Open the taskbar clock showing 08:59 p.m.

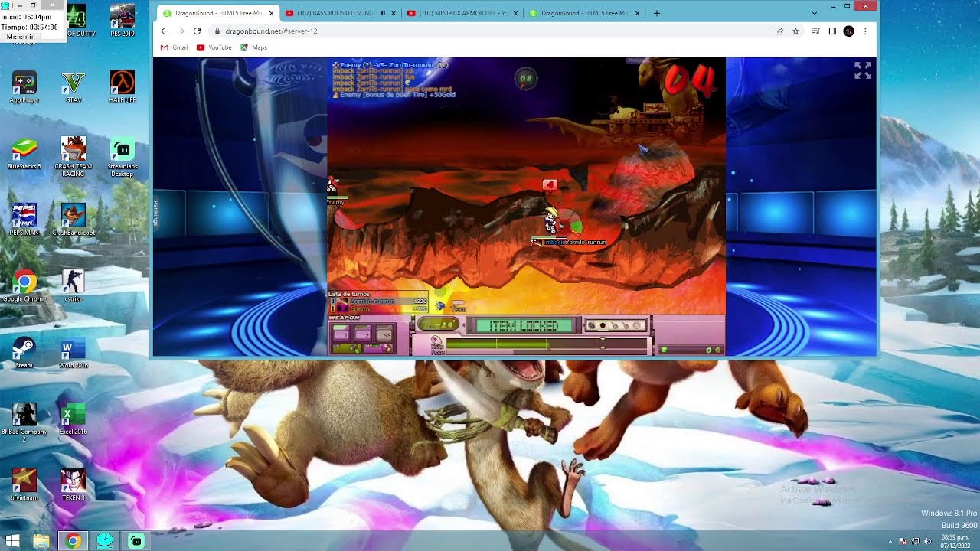tap(957, 541)
